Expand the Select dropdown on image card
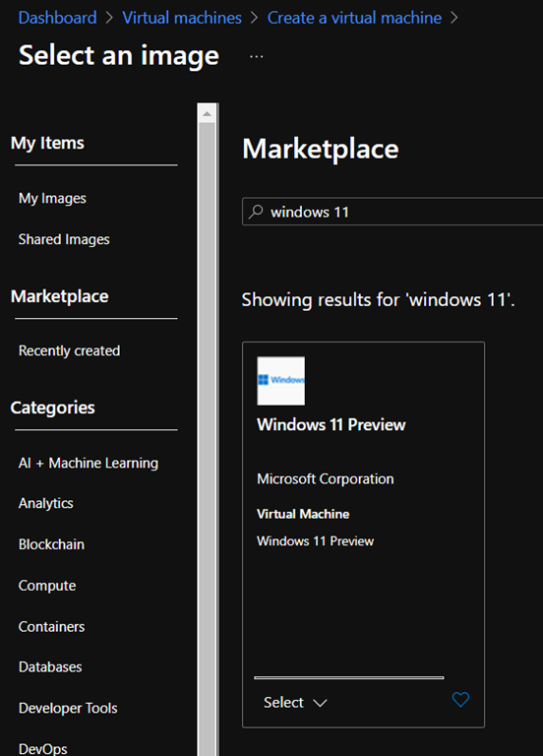Screen dimensions: 543x756 tap(295, 703)
